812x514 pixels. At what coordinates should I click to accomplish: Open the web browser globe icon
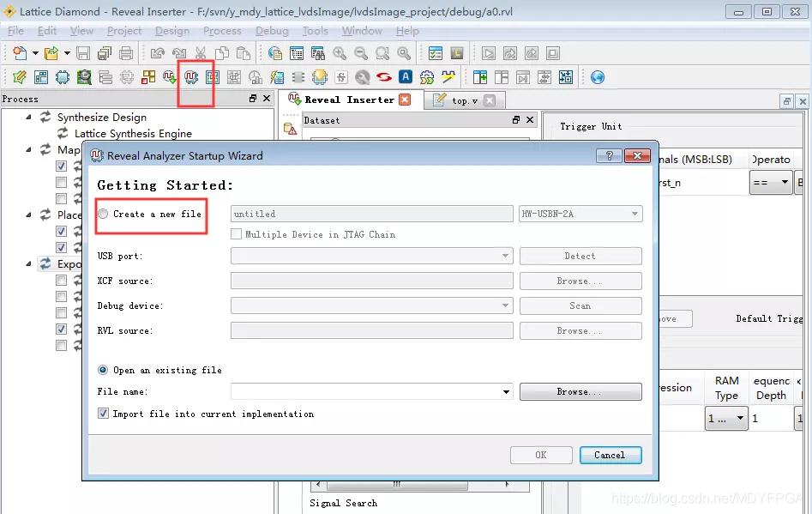pos(598,78)
